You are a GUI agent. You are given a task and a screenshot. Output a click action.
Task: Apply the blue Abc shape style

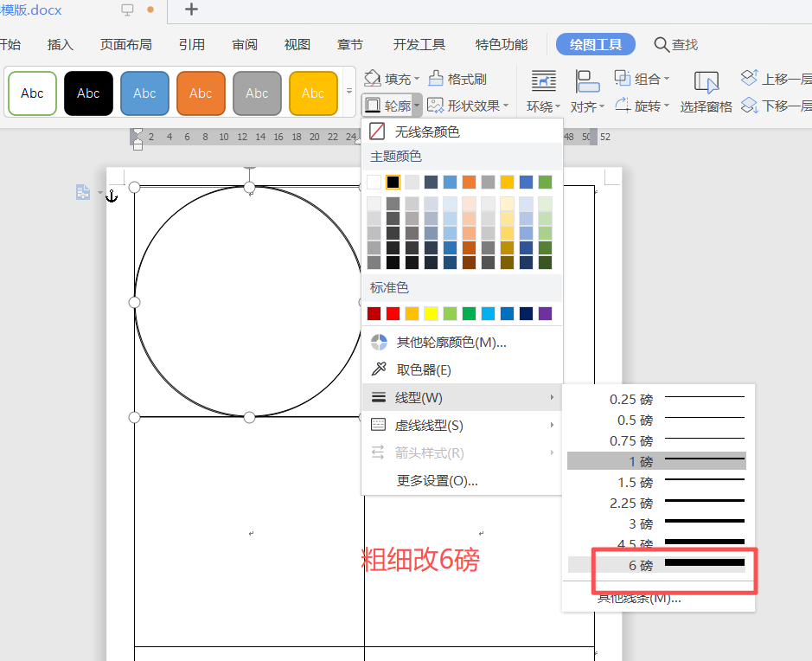click(x=144, y=93)
